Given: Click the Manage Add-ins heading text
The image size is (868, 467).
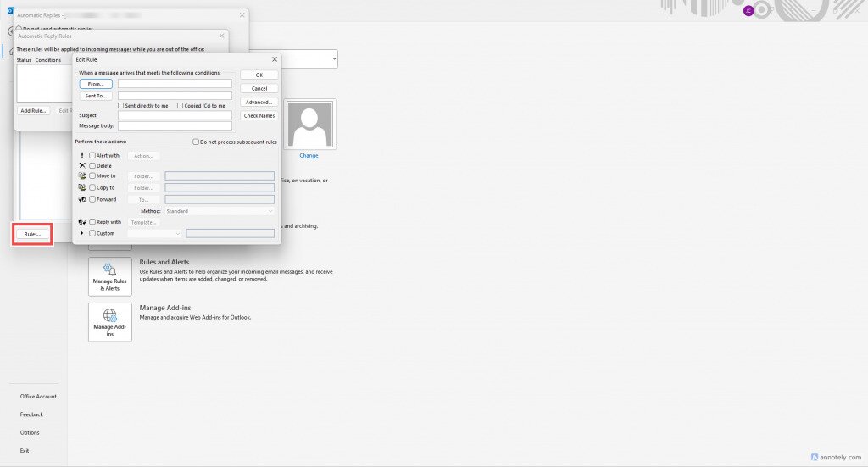Looking at the screenshot, I should tap(165, 308).
